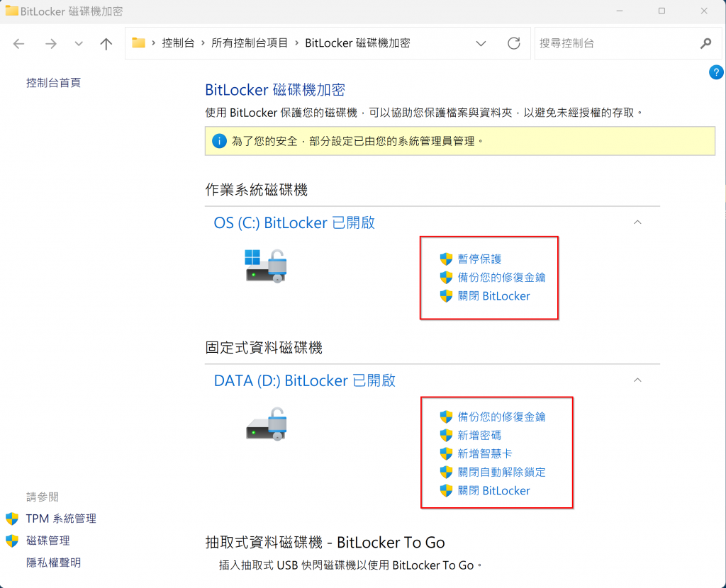This screenshot has width=726, height=588.
Task: Click the OS (C:) drive lock icon
Action: [266, 266]
